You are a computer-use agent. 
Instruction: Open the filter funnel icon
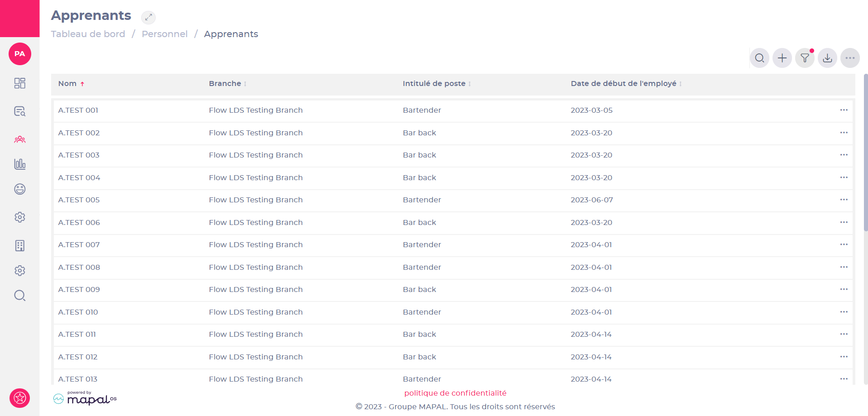pyautogui.click(x=805, y=58)
